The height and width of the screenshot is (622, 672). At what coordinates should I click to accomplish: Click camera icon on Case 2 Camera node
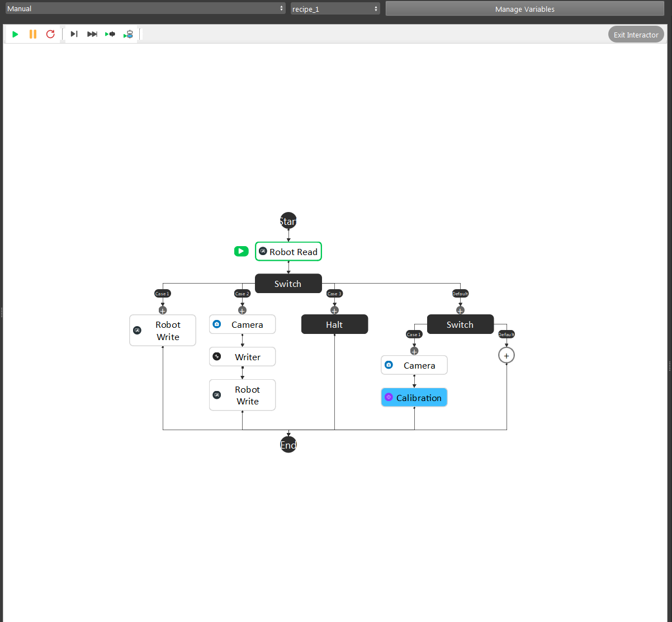tap(217, 324)
